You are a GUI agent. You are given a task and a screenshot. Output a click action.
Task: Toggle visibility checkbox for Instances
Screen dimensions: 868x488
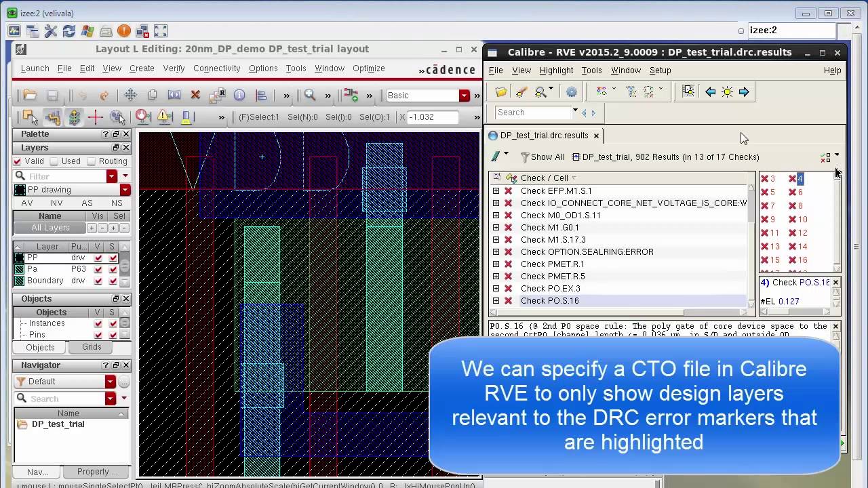click(x=98, y=324)
